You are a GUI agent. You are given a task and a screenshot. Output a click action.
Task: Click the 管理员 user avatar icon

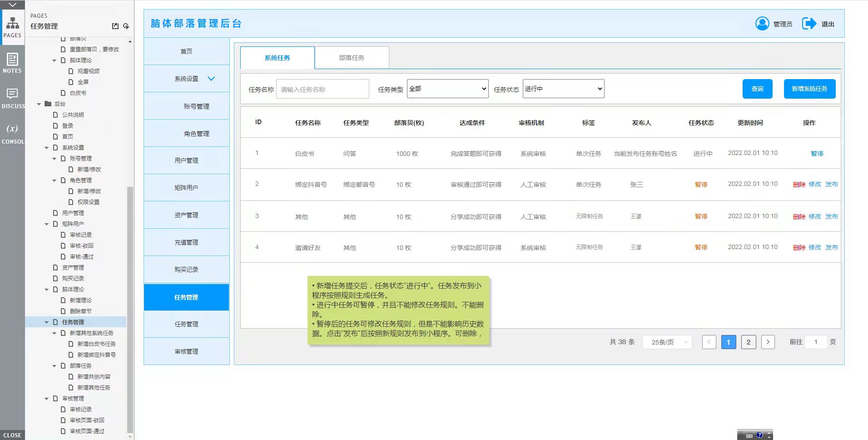pos(762,24)
